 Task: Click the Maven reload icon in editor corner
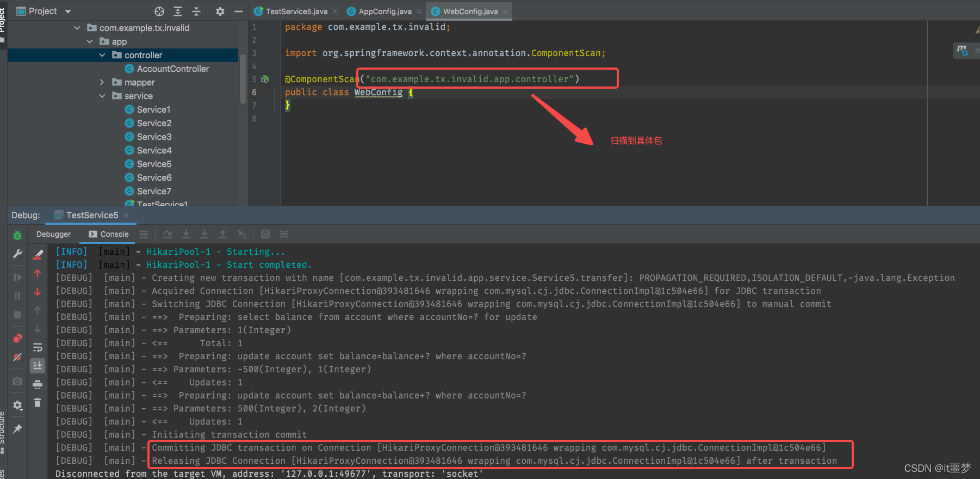[963, 51]
